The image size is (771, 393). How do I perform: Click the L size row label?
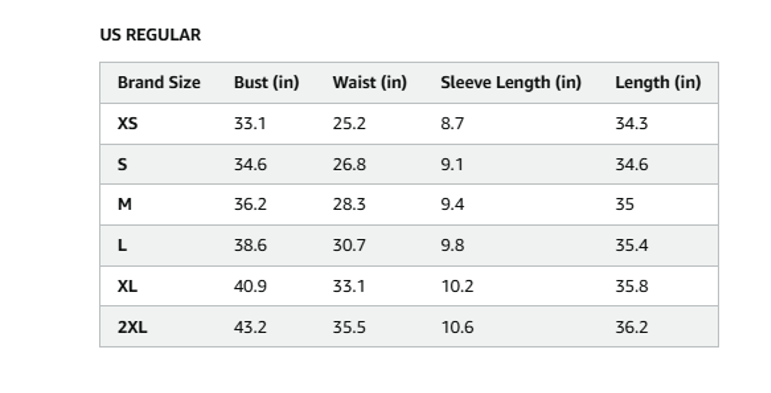[x=122, y=245]
